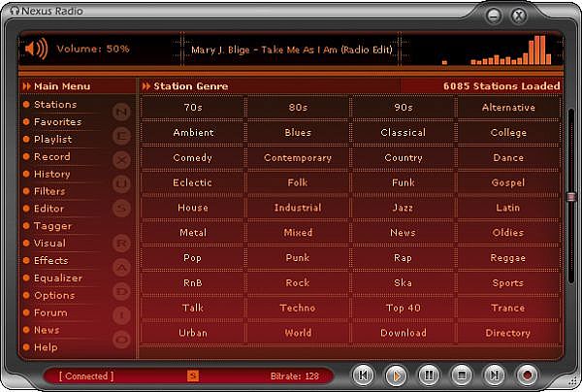582x392 pixels.
Task: Open Favorites in the Main Menu
Action: pos(57,121)
